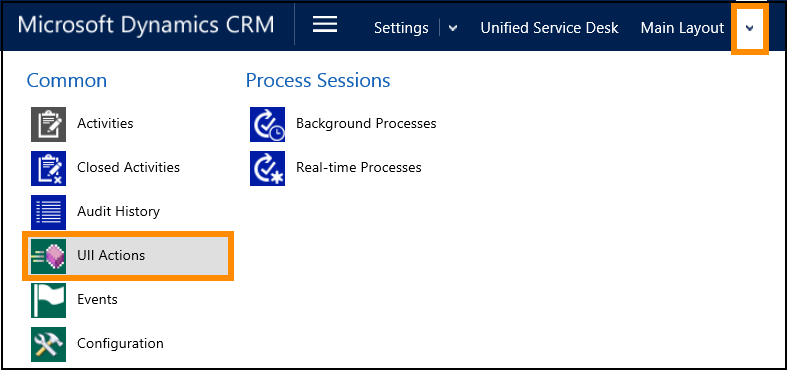787x371 pixels.
Task: Open the Configuration label
Action: click(x=120, y=344)
